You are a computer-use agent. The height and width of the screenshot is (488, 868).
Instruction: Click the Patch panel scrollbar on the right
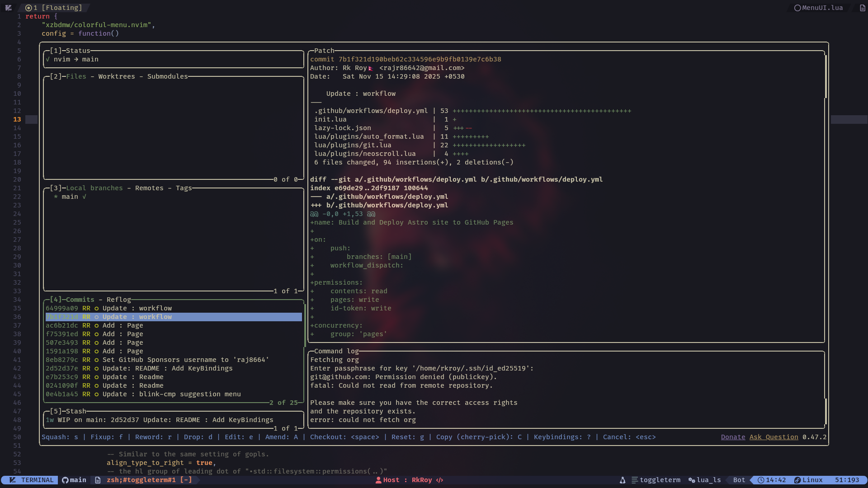[826, 77]
